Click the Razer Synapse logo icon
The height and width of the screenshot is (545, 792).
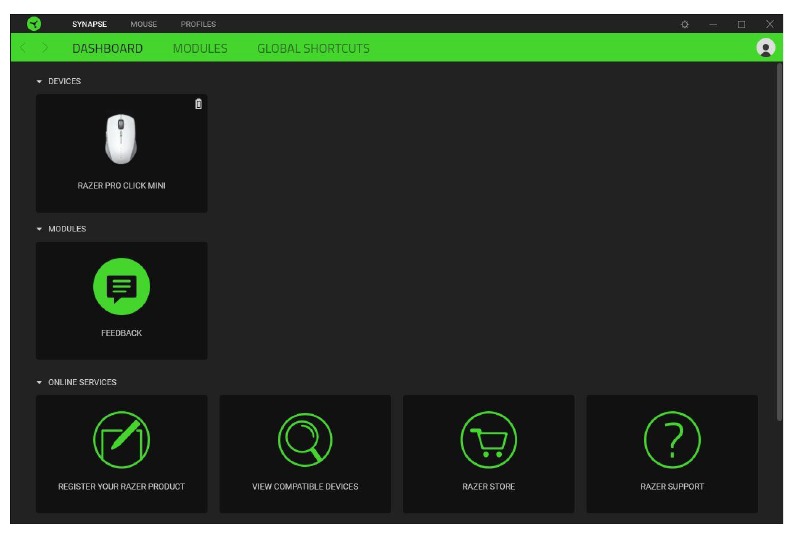(x=34, y=24)
